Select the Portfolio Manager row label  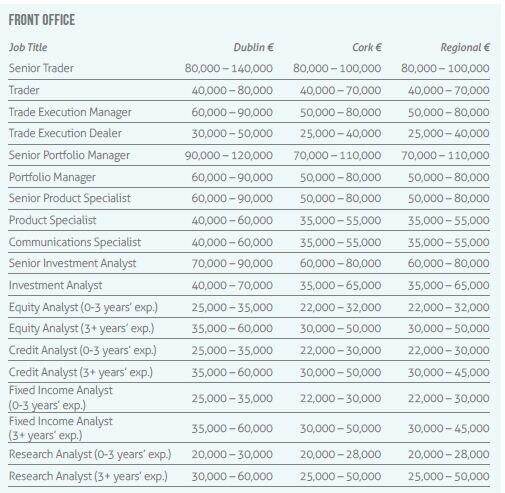[x=52, y=177]
